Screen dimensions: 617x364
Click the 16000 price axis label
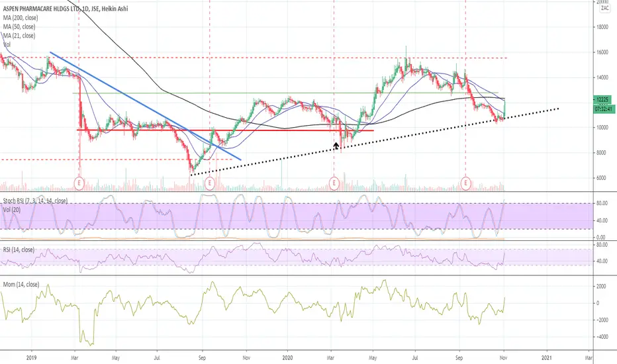click(x=601, y=52)
